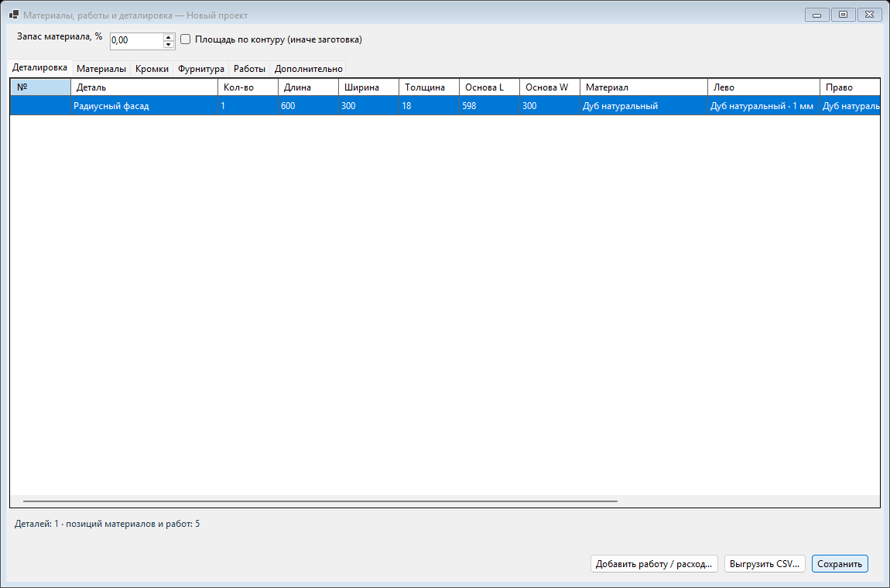Switch to the Деталировка tab
This screenshot has height=588, width=890.
coord(39,67)
